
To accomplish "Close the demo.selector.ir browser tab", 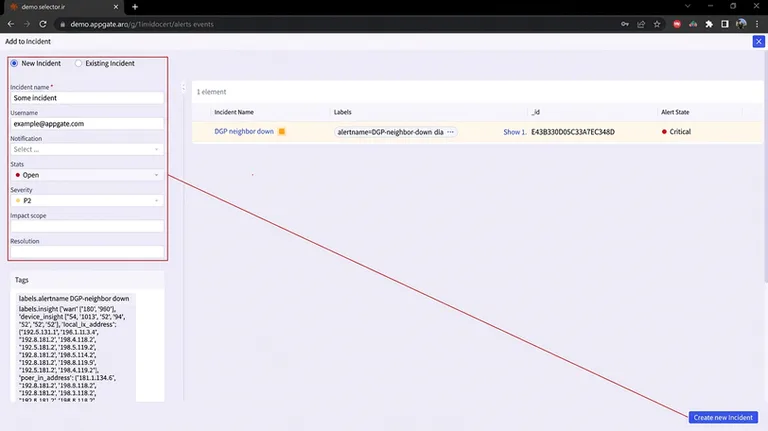I will point(116,7).
